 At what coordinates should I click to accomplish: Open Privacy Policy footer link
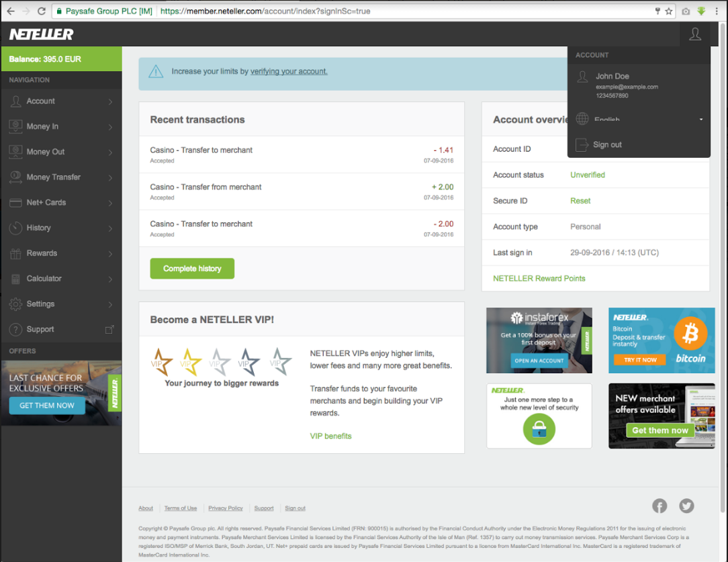226,508
